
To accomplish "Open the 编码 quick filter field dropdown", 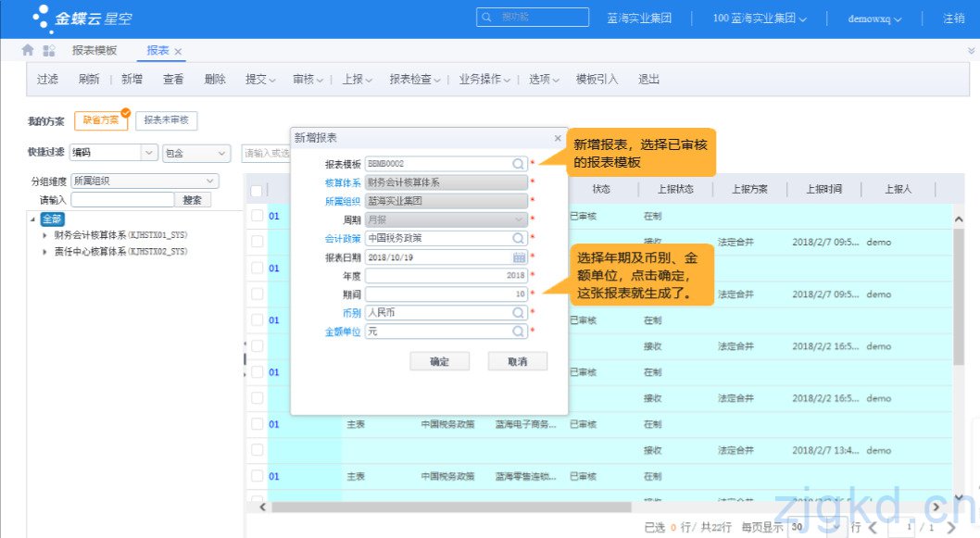I will [149, 153].
